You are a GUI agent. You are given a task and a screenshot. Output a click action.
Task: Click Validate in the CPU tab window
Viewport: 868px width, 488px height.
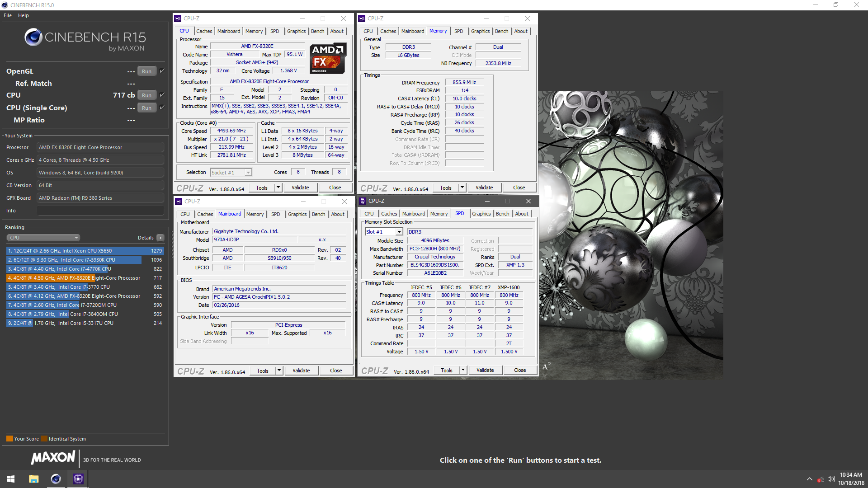[300, 188]
